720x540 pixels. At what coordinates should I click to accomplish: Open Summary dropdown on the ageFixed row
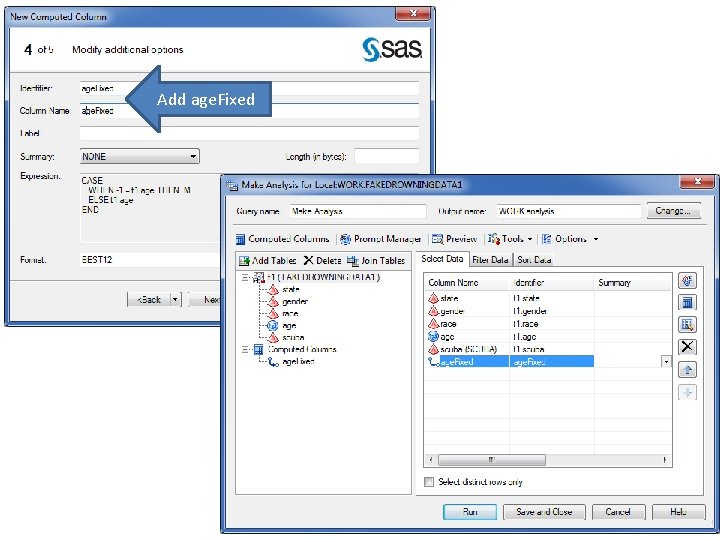[666, 362]
